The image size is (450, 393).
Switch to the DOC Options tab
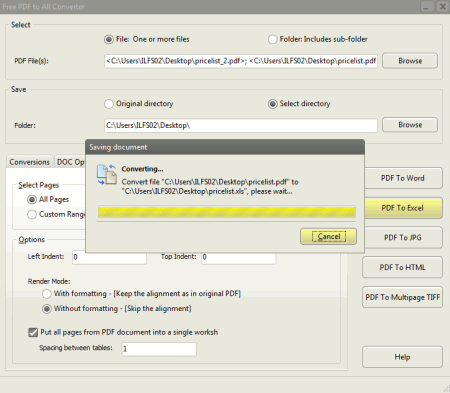pos(70,162)
